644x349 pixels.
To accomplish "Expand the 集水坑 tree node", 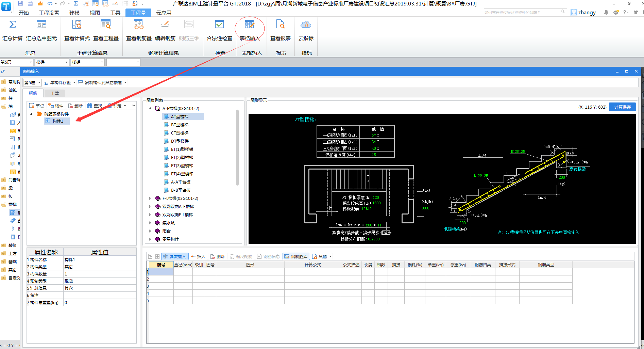I will tap(150, 223).
